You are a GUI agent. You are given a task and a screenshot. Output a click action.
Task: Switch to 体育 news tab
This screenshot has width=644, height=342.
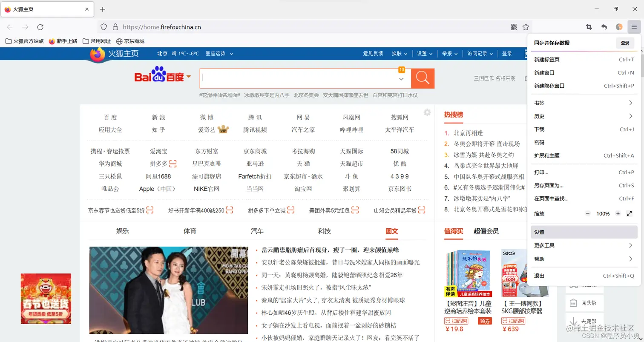(x=190, y=231)
